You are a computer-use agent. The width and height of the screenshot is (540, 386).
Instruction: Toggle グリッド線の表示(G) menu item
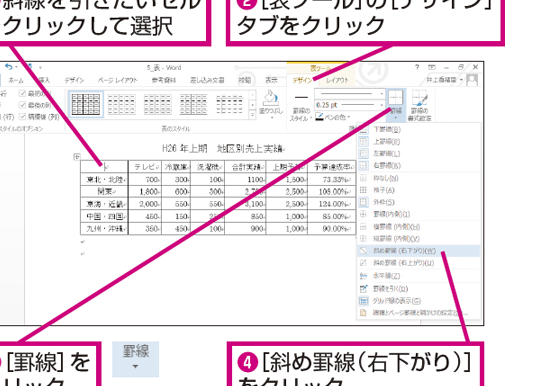[x=419, y=301]
